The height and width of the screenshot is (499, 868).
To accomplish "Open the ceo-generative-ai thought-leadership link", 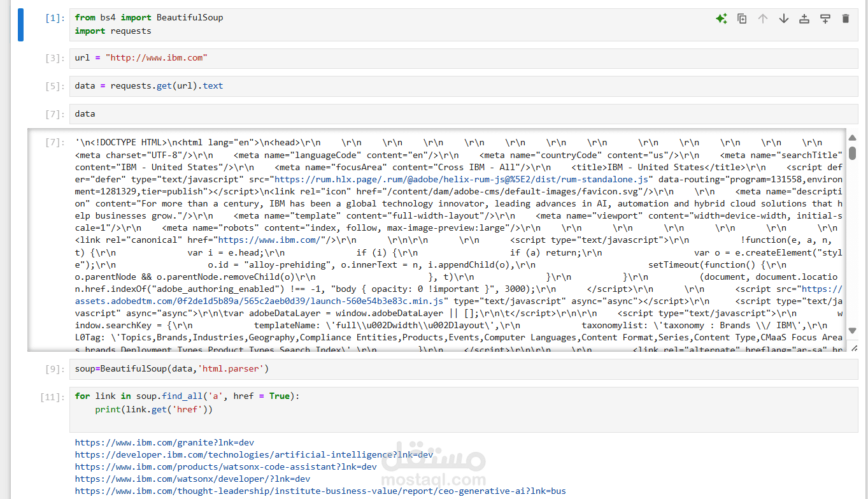I will tap(320, 491).
